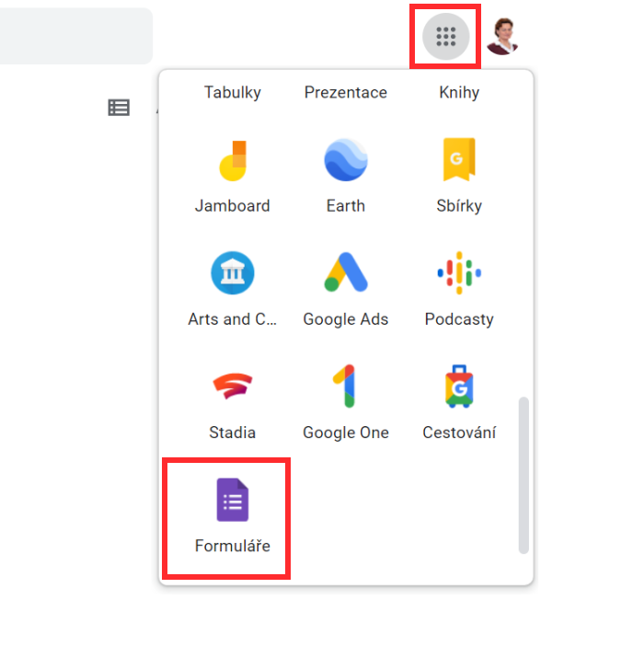Screen dimensions: 644x646
Task: Open the Sbírky bookmark icon
Action: [459, 159]
